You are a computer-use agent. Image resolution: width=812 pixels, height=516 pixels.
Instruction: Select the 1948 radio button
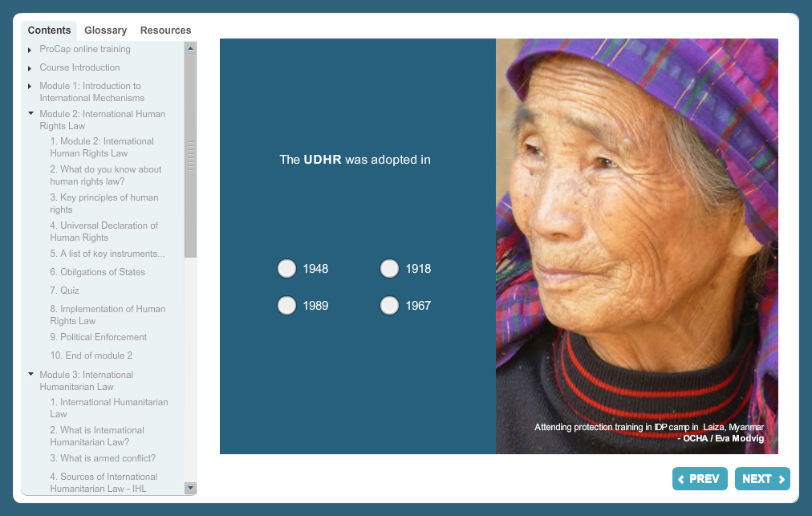click(286, 268)
